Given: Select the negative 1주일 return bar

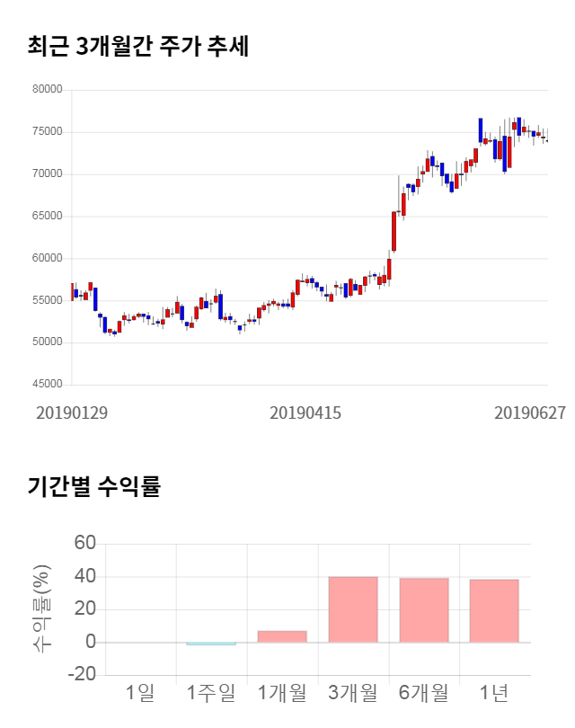Looking at the screenshot, I should 211,644.
